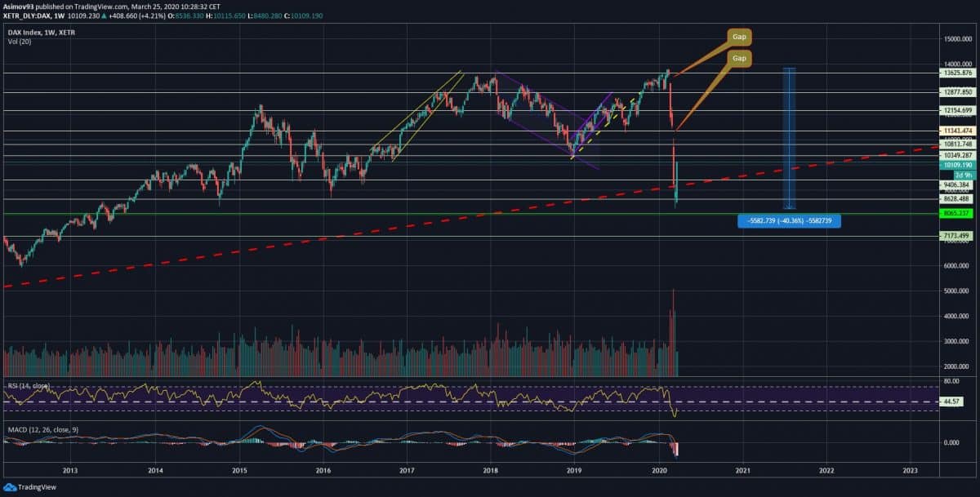Click the -5582.739 (-40.36%) measurement label
The image size is (980, 497).
point(790,220)
